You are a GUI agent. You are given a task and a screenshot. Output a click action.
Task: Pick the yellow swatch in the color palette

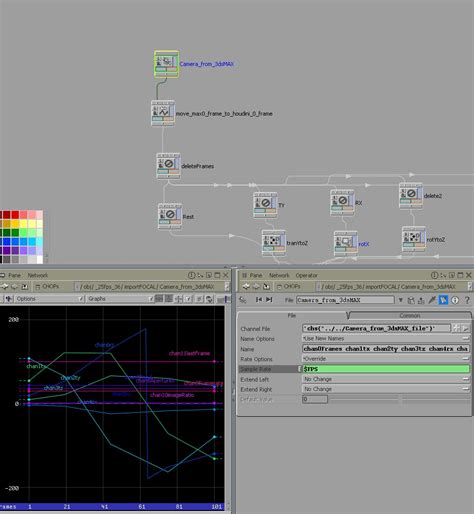tap(15, 224)
